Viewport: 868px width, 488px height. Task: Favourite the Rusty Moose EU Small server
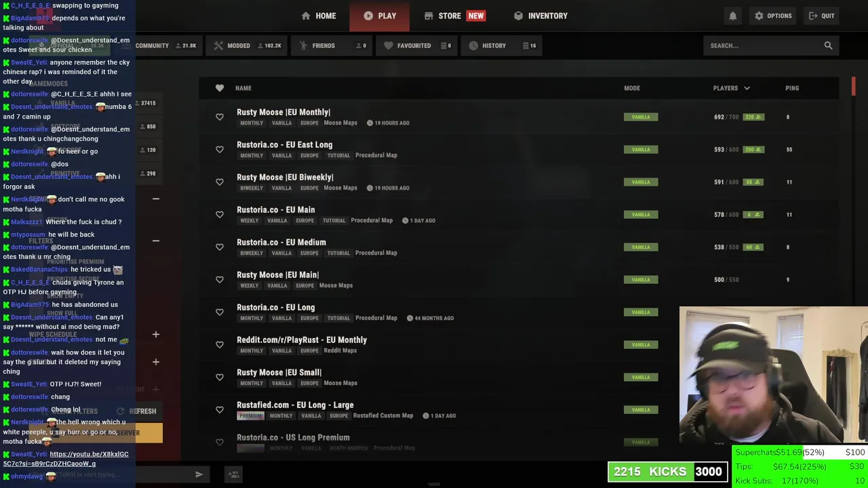click(219, 378)
